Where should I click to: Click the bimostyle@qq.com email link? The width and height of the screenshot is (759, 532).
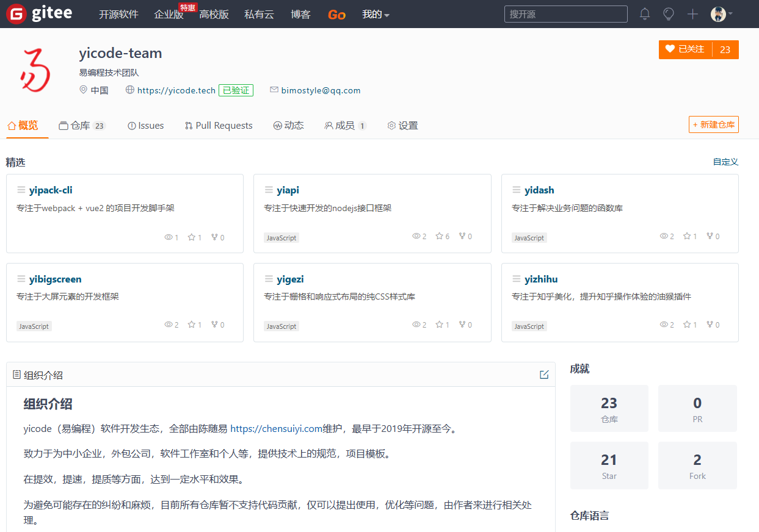(x=321, y=90)
